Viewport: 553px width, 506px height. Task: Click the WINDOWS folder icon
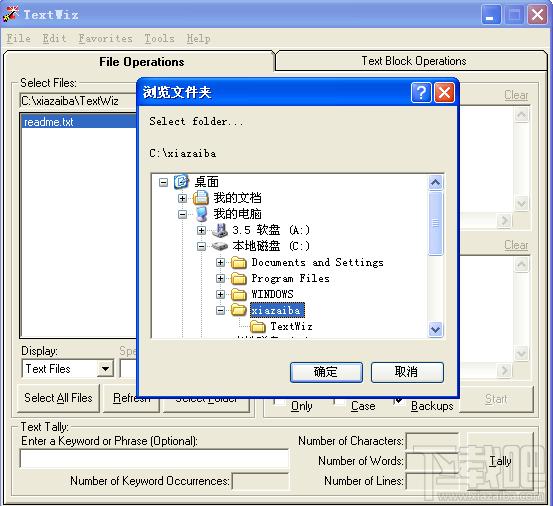(239, 294)
